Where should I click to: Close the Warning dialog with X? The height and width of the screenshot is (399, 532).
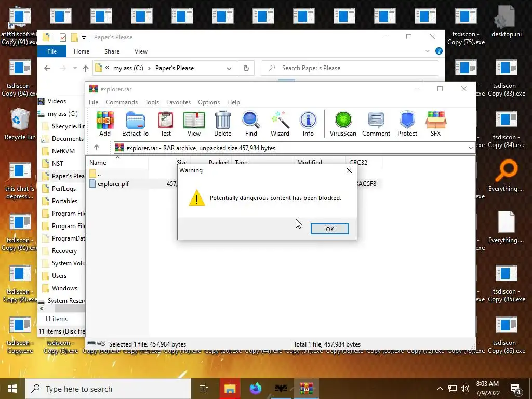tap(349, 170)
